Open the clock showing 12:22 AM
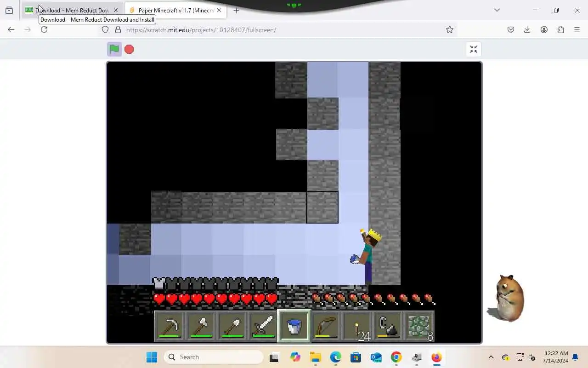The height and width of the screenshot is (368, 588). [555, 357]
